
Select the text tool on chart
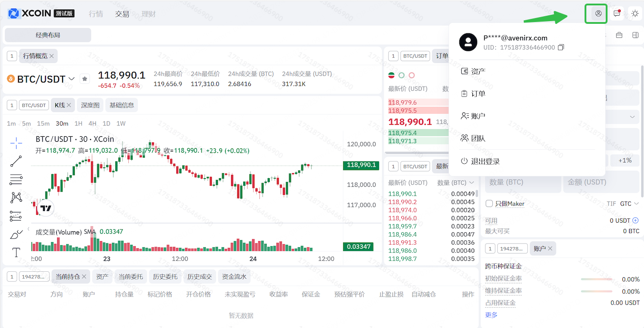click(x=16, y=252)
